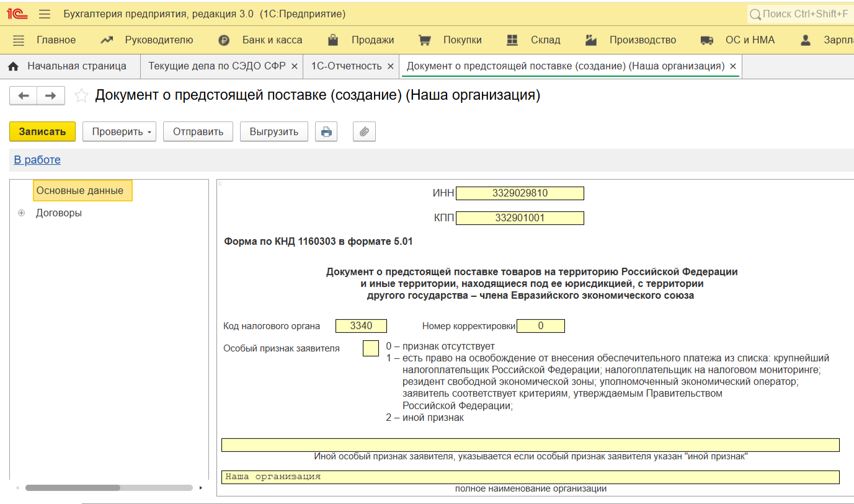Click the Иной особый признак заявителя field
Image resolution: width=854 pixels, height=504 pixels.
pyautogui.click(x=530, y=445)
